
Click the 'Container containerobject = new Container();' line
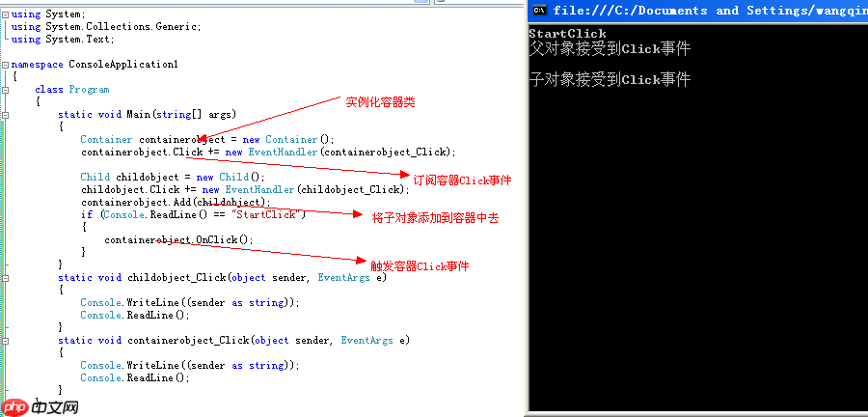click(207, 140)
